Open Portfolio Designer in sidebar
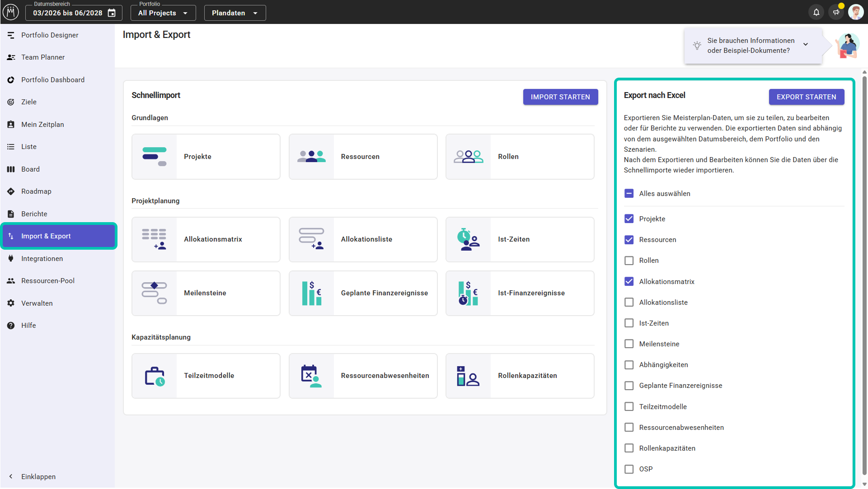The height and width of the screenshot is (489, 868). (x=57, y=35)
